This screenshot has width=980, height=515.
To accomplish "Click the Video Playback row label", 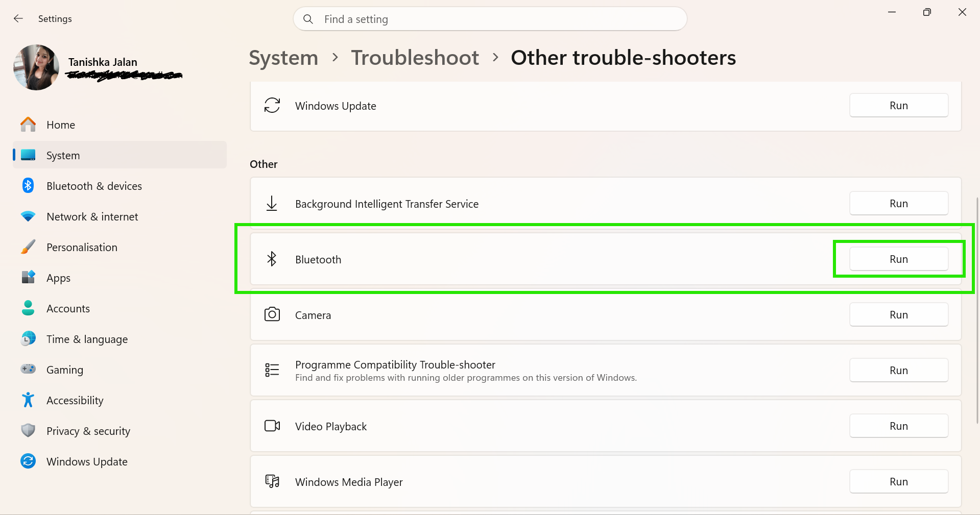I will [x=331, y=426].
